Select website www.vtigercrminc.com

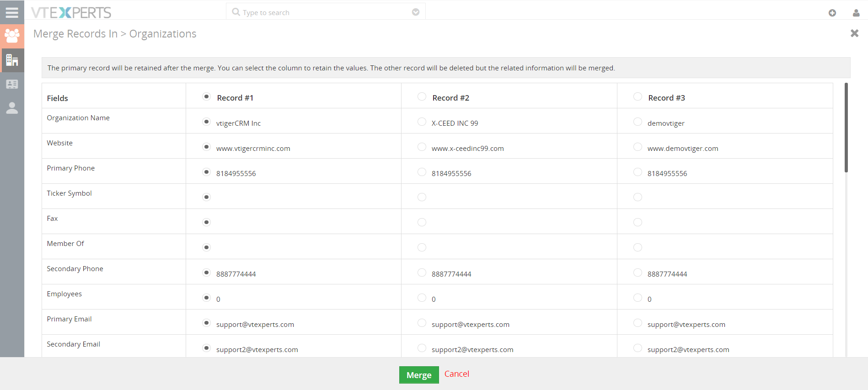[207, 147]
